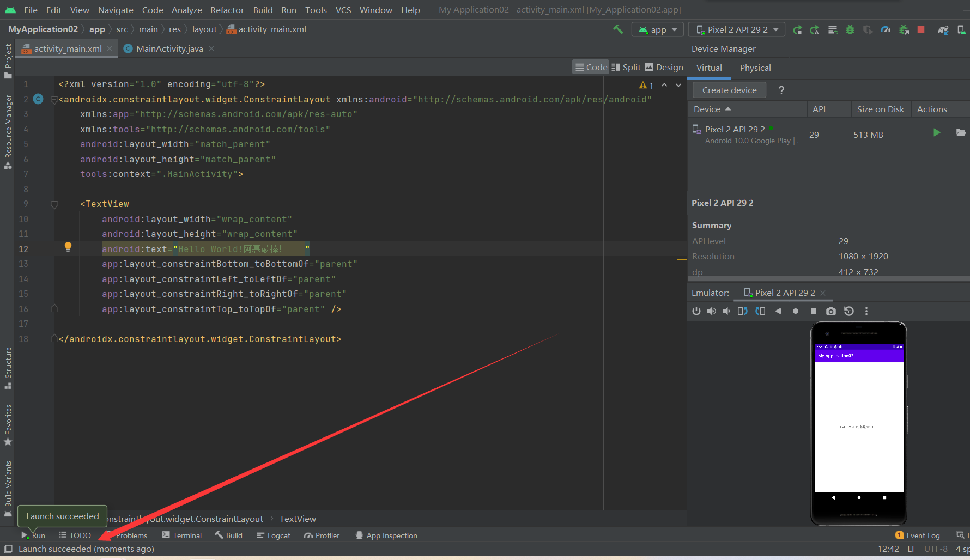This screenshot has height=560, width=970.
Task: Open the Device Manager help question mark
Action: (x=781, y=90)
